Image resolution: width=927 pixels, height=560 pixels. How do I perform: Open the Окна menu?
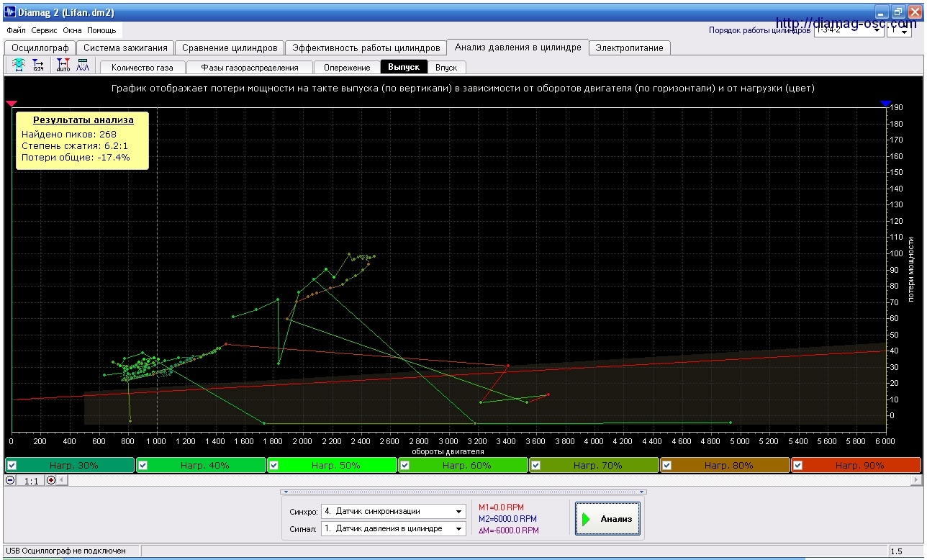(72, 31)
